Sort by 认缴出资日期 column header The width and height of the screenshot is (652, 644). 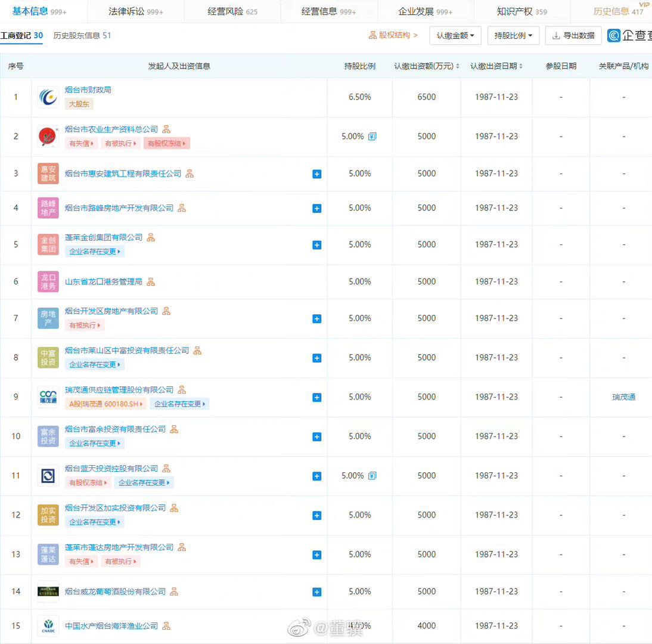point(496,66)
